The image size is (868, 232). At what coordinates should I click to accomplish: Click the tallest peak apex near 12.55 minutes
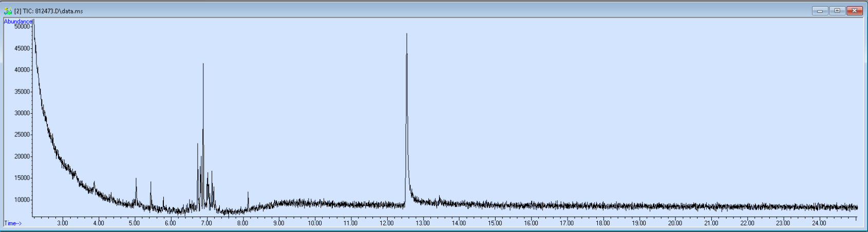pos(407,35)
